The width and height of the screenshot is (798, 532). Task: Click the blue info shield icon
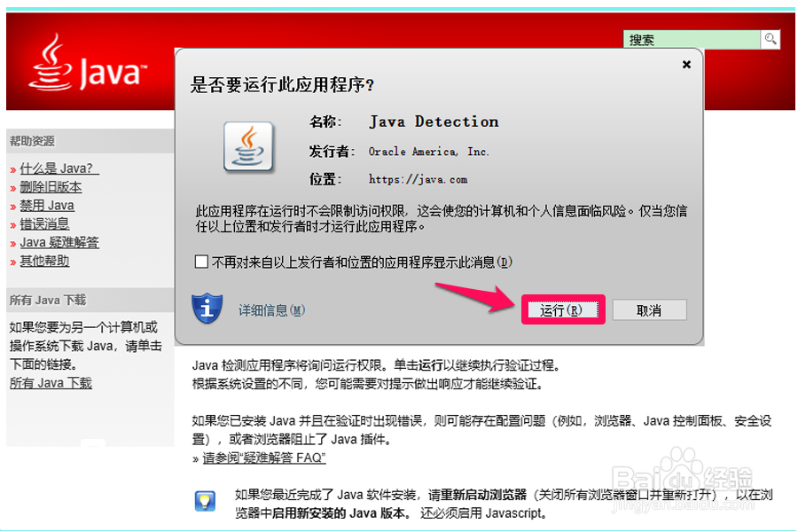pyautogui.click(x=207, y=308)
